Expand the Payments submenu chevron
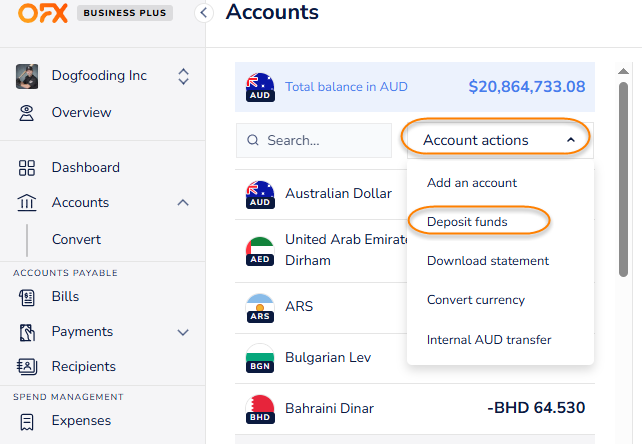Screen dimensions: 642x444 [x=182, y=332]
